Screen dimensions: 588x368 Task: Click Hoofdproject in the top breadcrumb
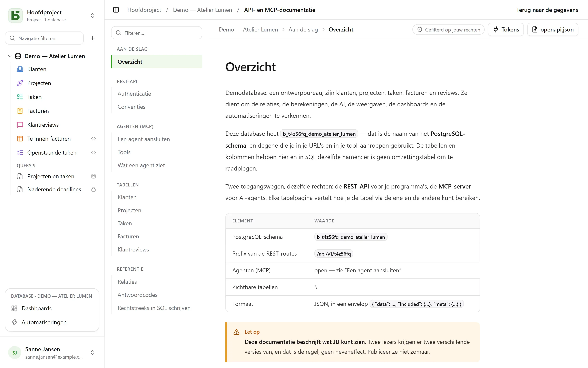point(144,10)
